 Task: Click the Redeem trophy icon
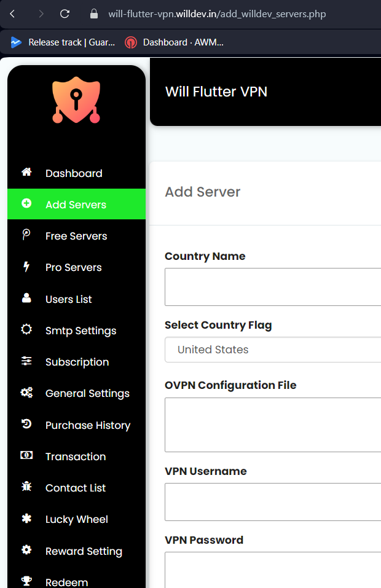[x=26, y=581]
